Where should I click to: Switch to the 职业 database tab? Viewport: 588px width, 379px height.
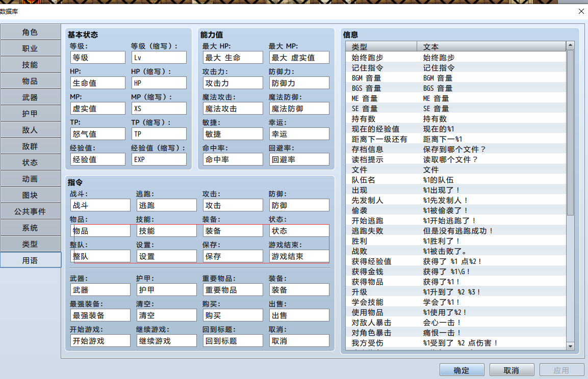(31, 48)
